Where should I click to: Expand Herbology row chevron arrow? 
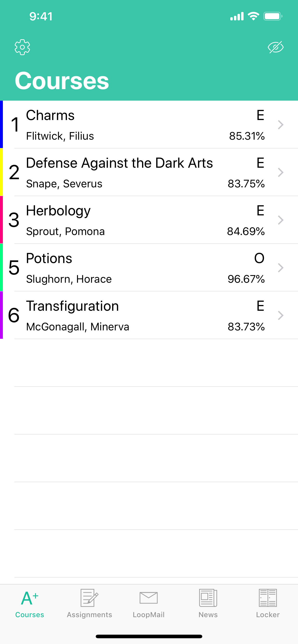(x=281, y=220)
